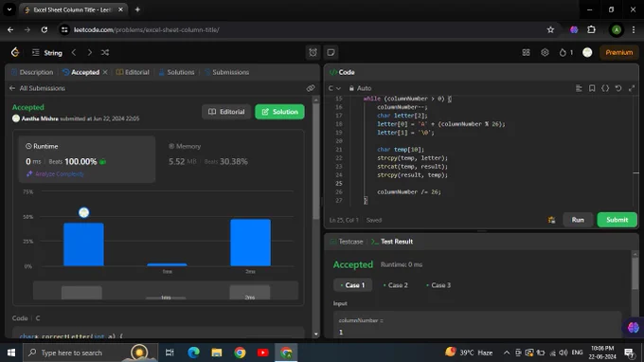Screen dimensions: 644x362
Task: Click the Premium button
Action: tap(619, 53)
